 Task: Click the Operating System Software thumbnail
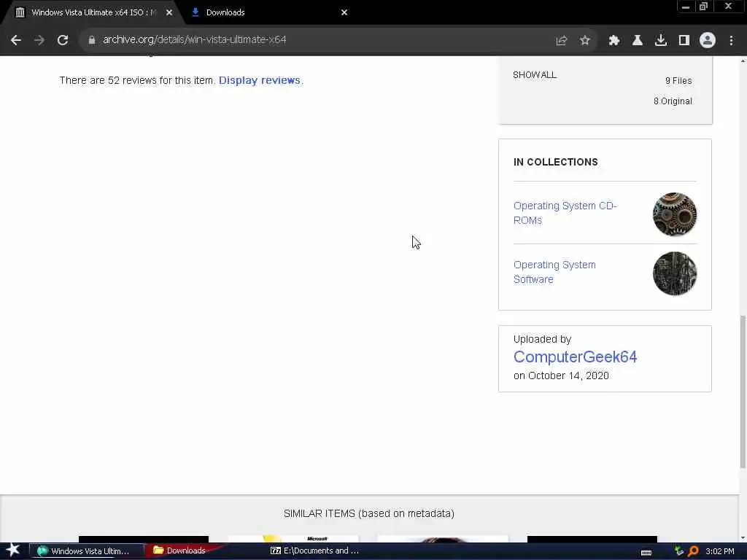(x=675, y=273)
